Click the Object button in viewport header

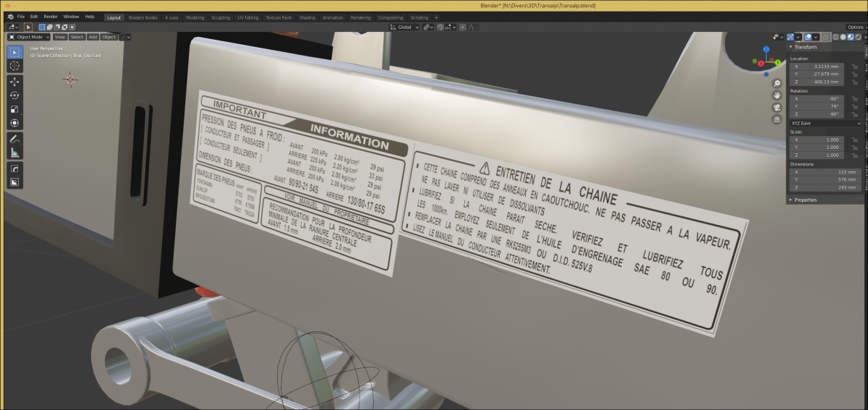[109, 37]
